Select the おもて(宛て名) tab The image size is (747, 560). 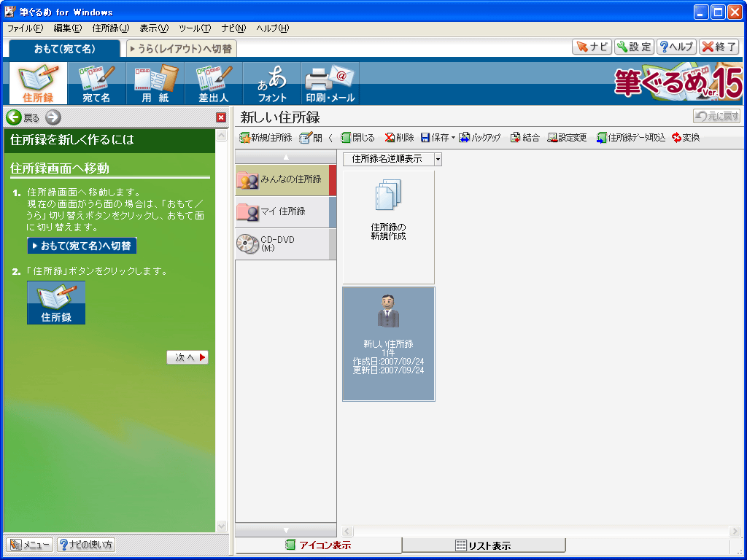[64, 49]
